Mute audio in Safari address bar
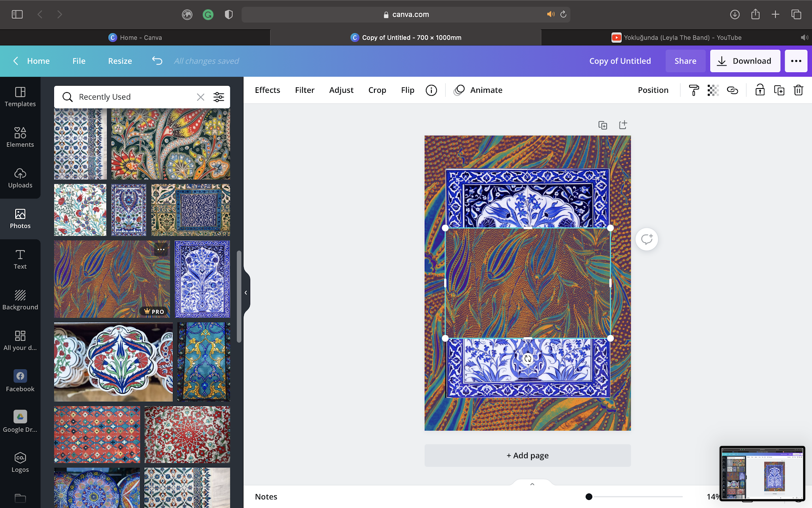Image resolution: width=812 pixels, height=508 pixels. (x=550, y=14)
